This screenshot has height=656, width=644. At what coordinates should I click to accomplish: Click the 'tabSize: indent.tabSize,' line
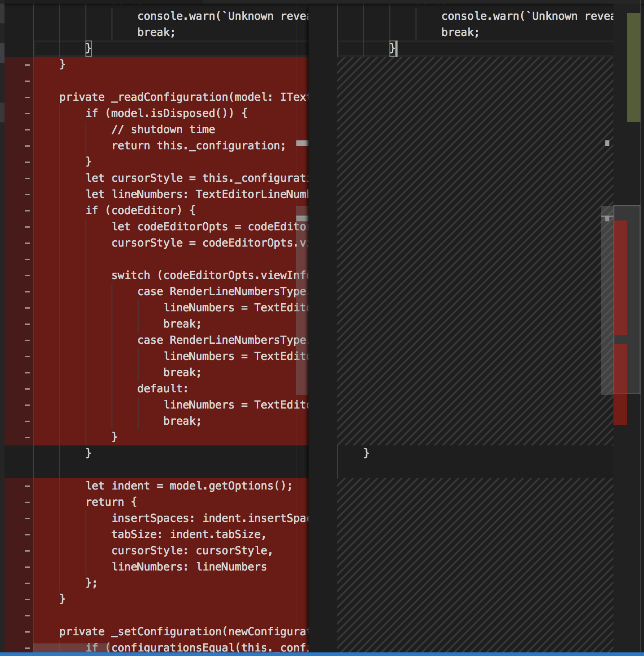pyautogui.click(x=189, y=535)
